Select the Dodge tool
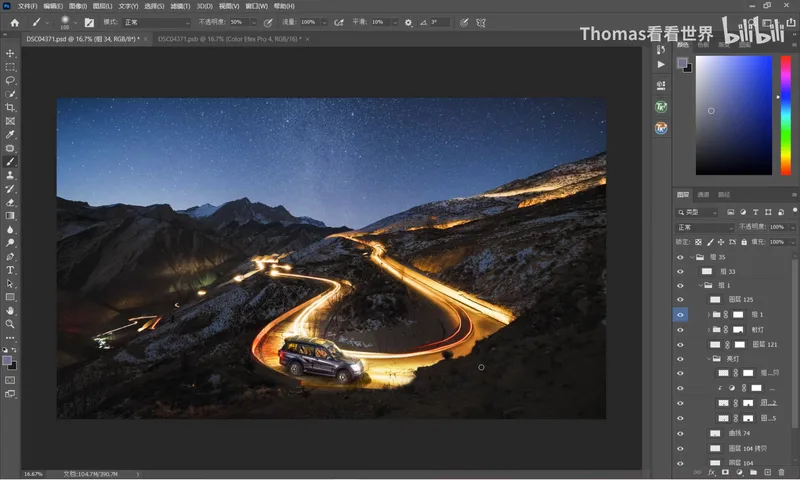 10,243
